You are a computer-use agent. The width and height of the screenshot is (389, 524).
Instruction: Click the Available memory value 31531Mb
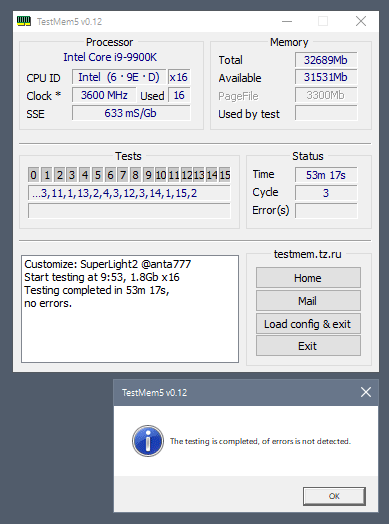[x=326, y=77]
